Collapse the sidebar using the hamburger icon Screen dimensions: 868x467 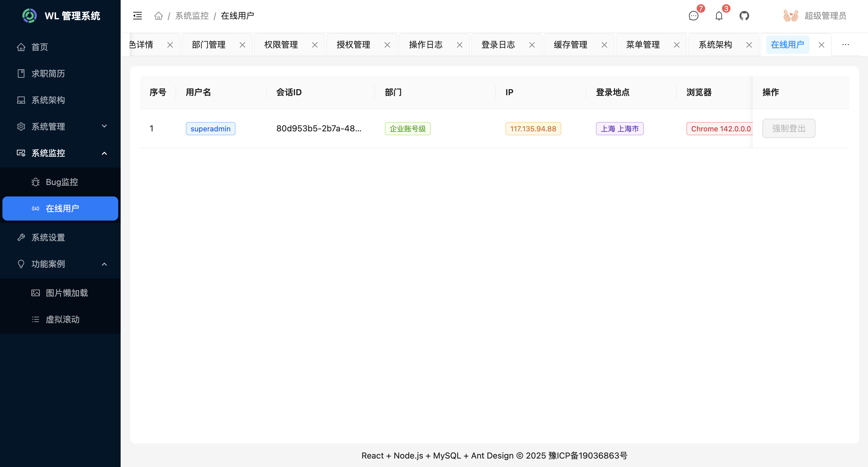point(138,15)
